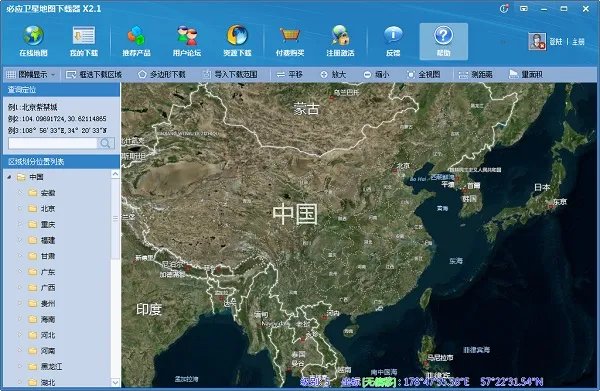Select 湖北 in the region tree
600x391 pixels.
click(x=48, y=382)
